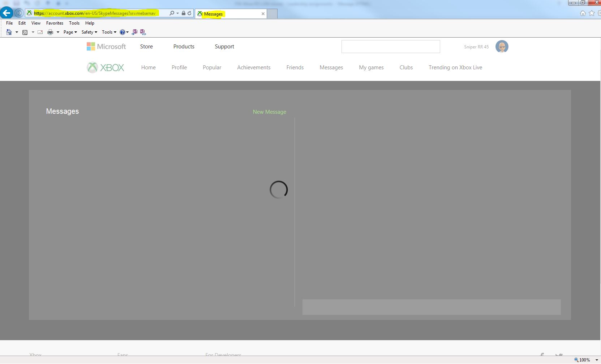Click the search input box in header

391,47
